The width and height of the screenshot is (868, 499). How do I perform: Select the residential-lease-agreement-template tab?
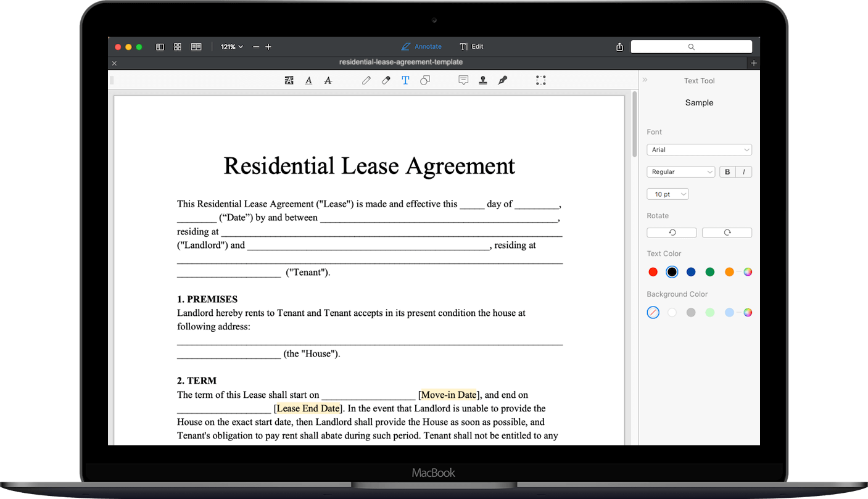pyautogui.click(x=401, y=62)
